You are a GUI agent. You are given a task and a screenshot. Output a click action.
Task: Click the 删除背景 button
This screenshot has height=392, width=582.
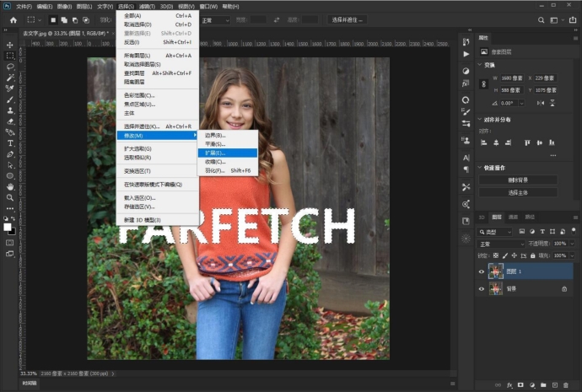pos(518,180)
